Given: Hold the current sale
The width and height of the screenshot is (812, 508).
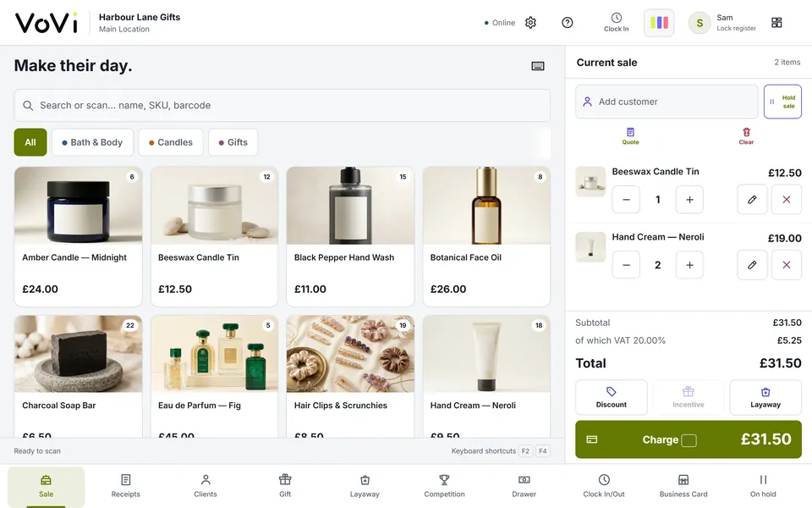Looking at the screenshot, I should (782, 102).
